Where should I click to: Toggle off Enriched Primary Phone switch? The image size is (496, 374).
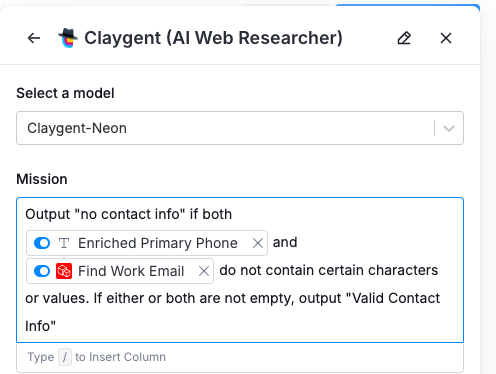(42, 243)
